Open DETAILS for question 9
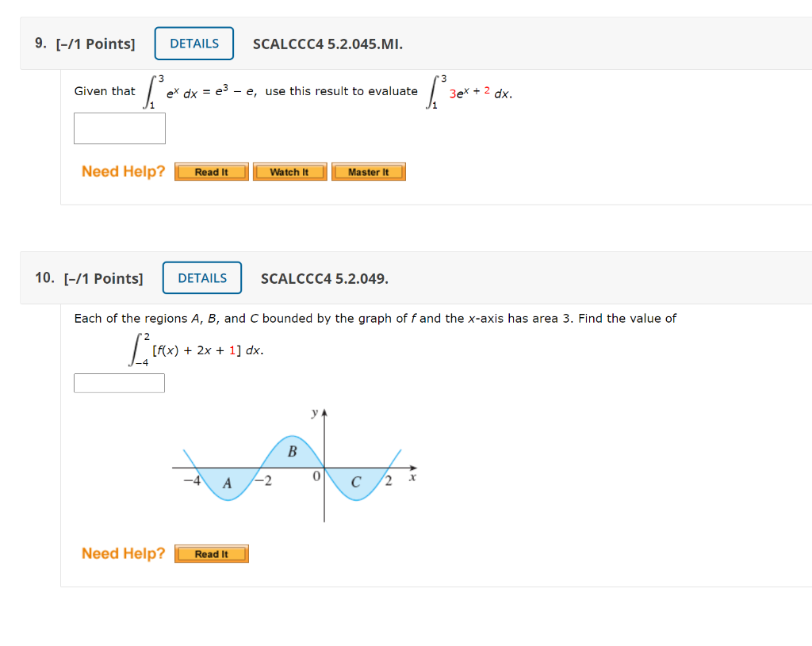This screenshot has height=646, width=812. click(193, 44)
